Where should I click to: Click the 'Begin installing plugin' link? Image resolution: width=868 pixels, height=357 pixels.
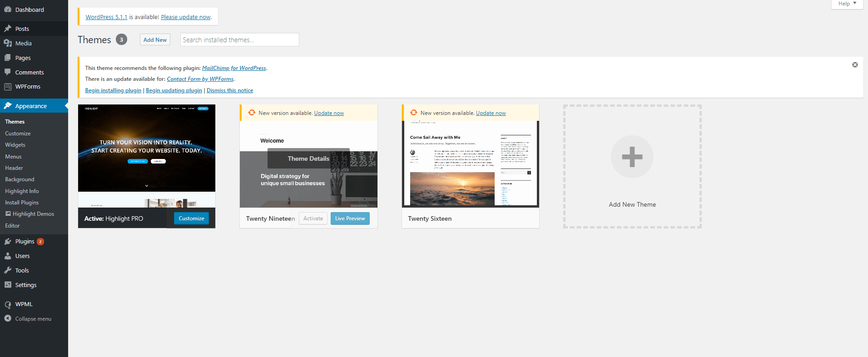(113, 90)
